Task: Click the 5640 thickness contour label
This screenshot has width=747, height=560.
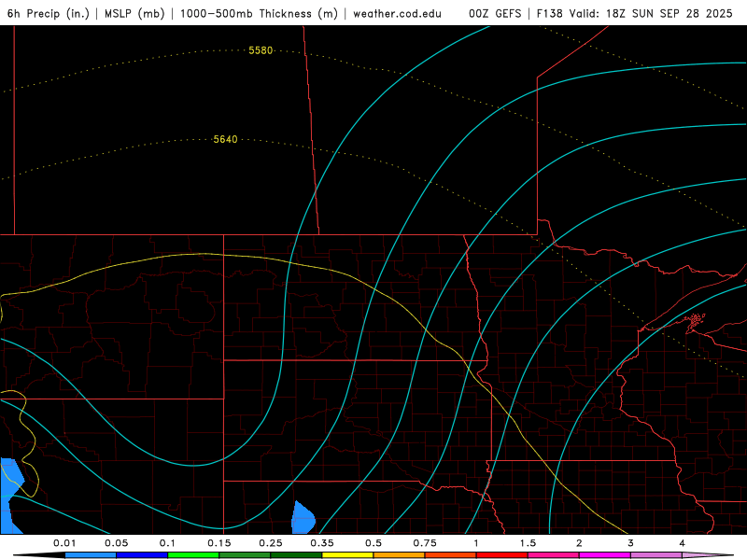Action: coord(225,139)
